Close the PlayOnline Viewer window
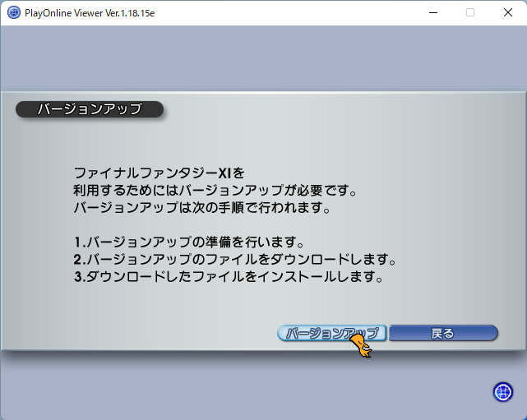The height and width of the screenshot is (420, 527). [508, 13]
